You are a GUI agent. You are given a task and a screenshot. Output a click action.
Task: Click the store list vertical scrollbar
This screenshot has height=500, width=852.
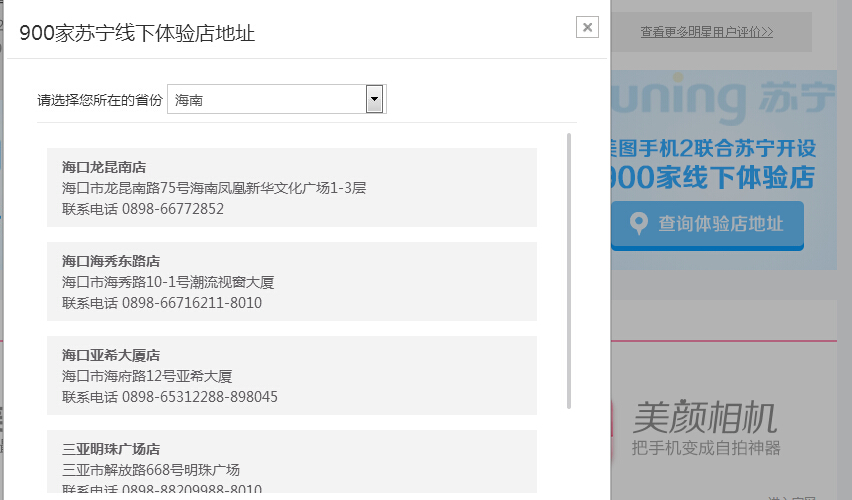(569, 271)
